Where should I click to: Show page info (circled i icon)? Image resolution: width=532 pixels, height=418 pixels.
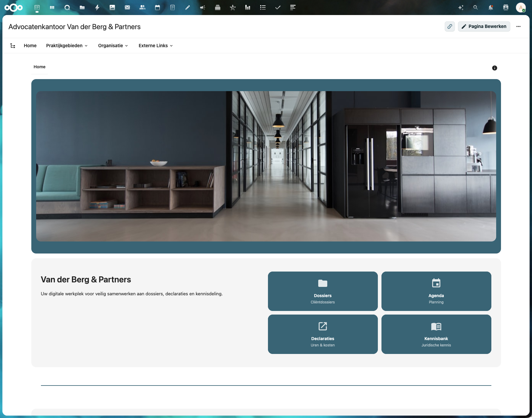click(x=495, y=68)
